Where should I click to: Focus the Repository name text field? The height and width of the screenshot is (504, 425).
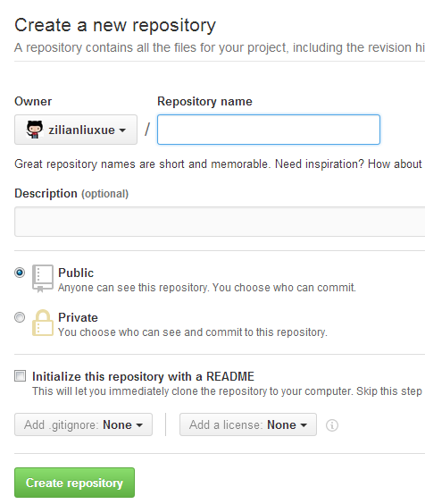click(x=269, y=130)
